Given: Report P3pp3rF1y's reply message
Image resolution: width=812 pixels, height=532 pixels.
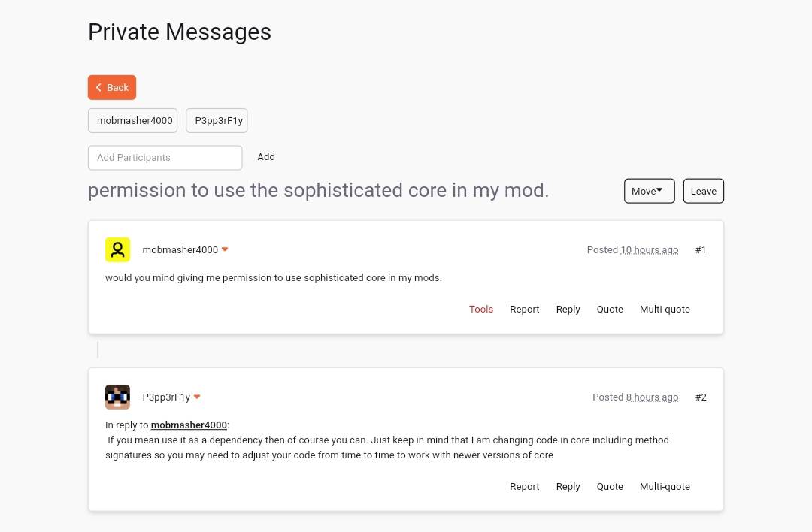Looking at the screenshot, I should click(524, 487).
